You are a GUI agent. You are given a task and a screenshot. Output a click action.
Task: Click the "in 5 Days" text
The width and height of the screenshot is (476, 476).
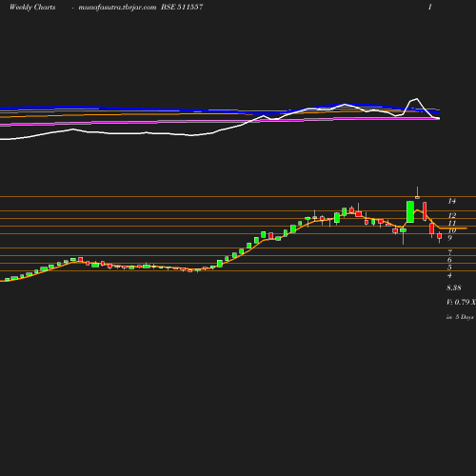460,317
